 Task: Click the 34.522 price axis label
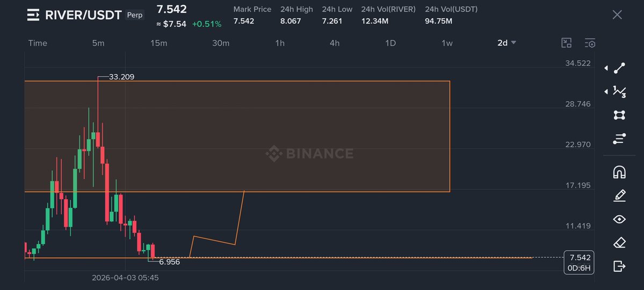point(578,63)
